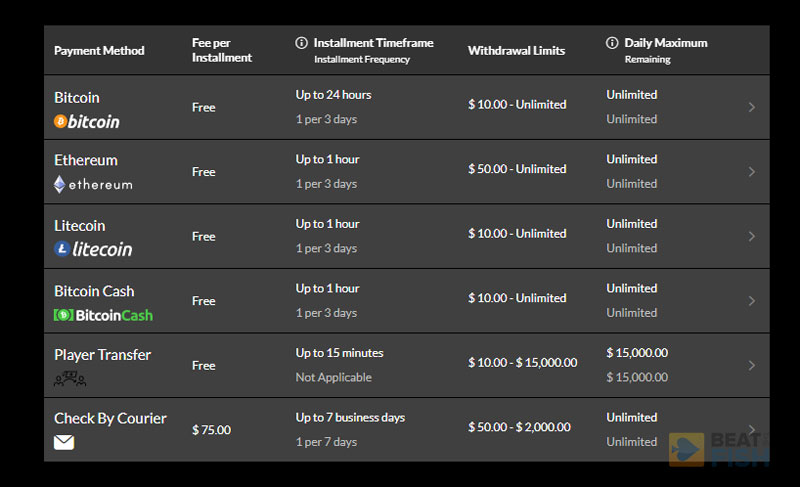Open Player Transfer row arrow

pos(752,365)
